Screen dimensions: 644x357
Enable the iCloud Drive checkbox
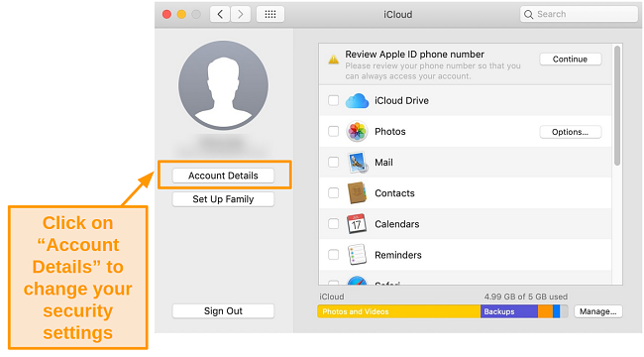334,100
